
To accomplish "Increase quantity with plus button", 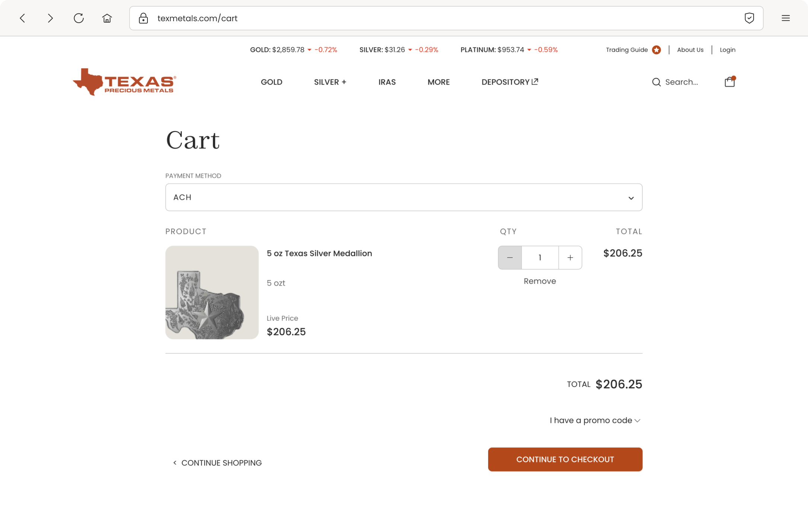I will coord(570,257).
